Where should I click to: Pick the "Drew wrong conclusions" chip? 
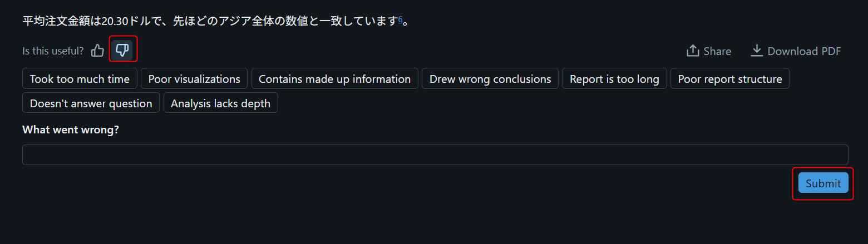(x=490, y=79)
